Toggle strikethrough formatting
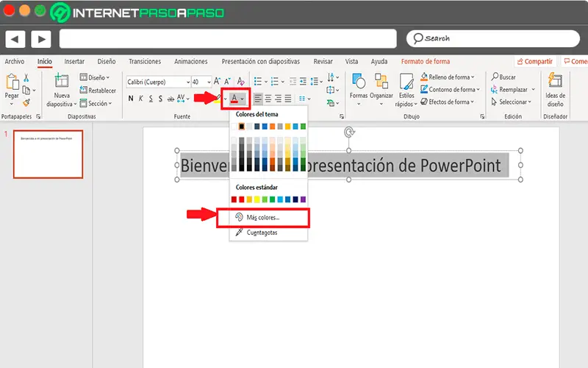588x368 pixels. point(171,99)
